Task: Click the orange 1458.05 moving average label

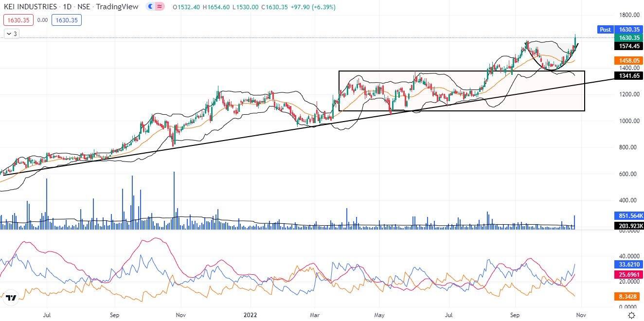Action: [628, 61]
